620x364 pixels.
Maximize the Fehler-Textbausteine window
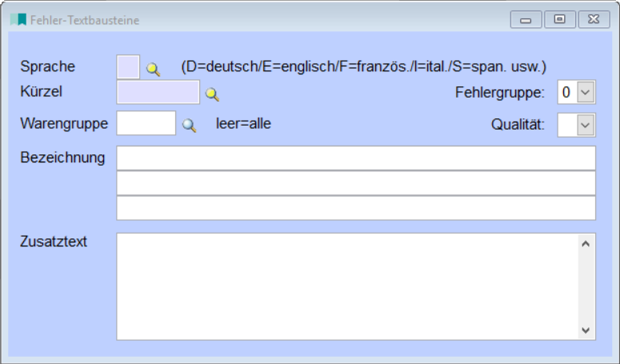click(x=560, y=19)
